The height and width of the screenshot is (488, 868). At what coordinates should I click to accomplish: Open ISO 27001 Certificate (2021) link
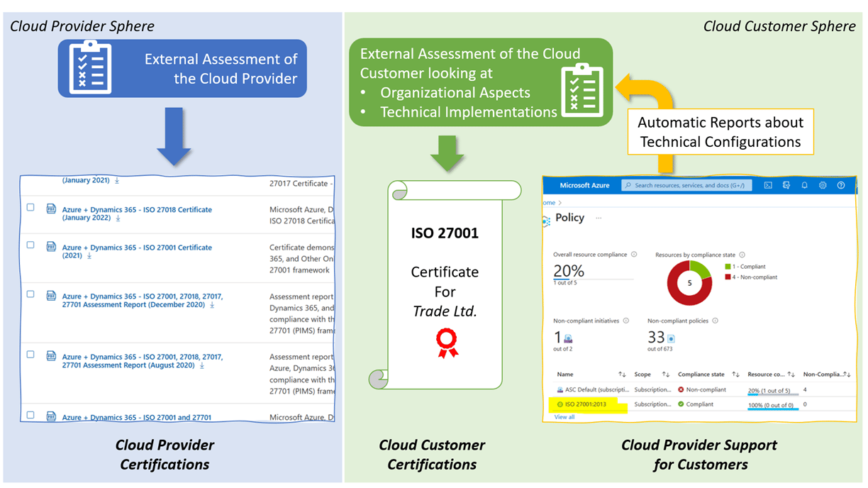[x=137, y=251]
